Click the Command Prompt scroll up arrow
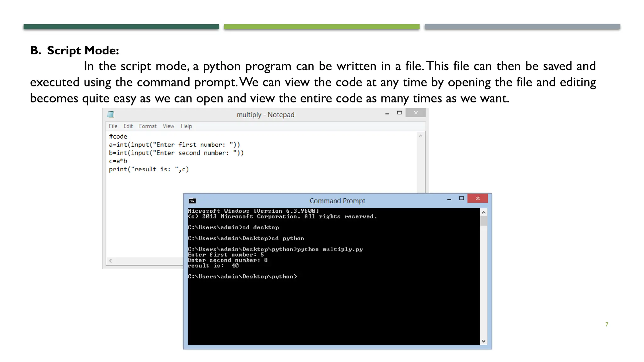This screenshot has width=644, height=362. click(x=484, y=212)
